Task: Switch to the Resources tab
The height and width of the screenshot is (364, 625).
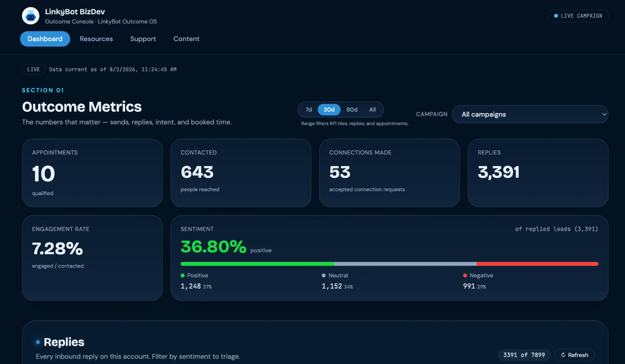Action: [96, 39]
